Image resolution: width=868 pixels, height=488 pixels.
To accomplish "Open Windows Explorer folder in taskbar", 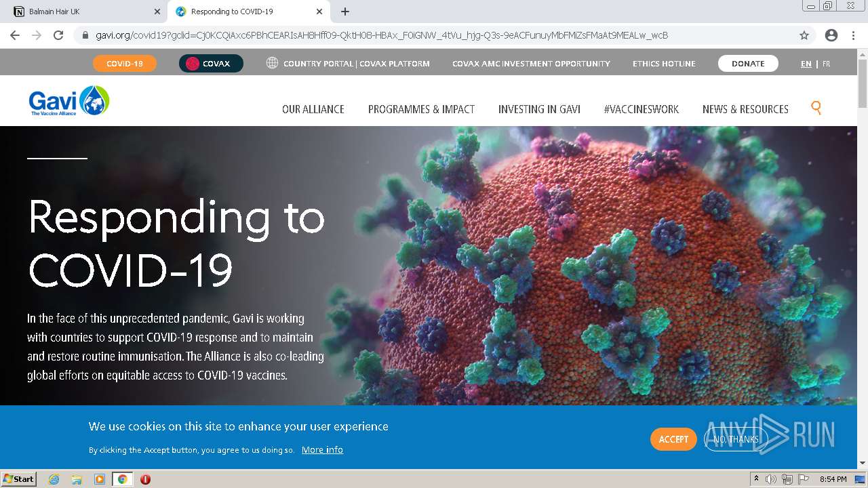I will (77, 479).
